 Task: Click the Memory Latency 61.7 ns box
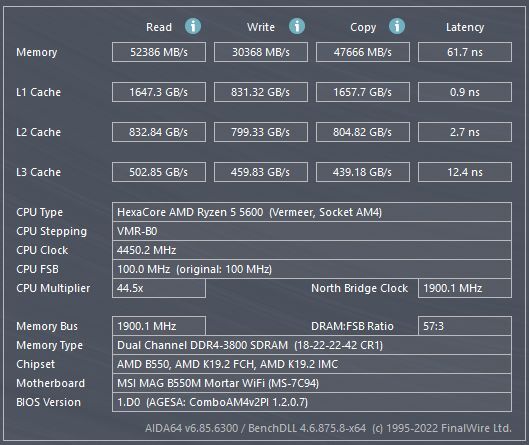(x=465, y=52)
